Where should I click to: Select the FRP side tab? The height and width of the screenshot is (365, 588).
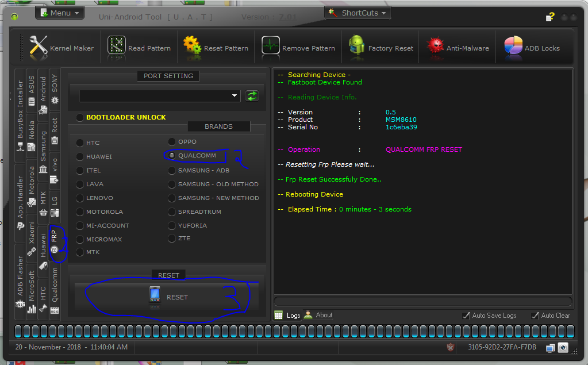[55, 242]
